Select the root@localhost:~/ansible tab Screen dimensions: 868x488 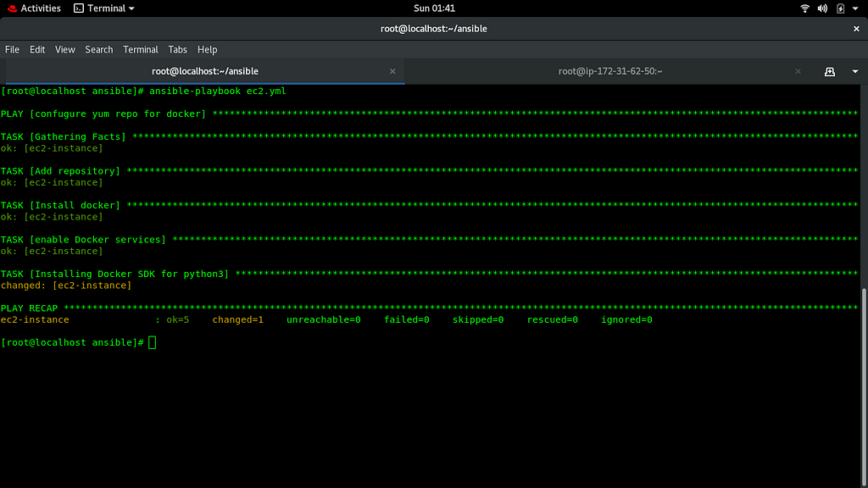(205, 71)
